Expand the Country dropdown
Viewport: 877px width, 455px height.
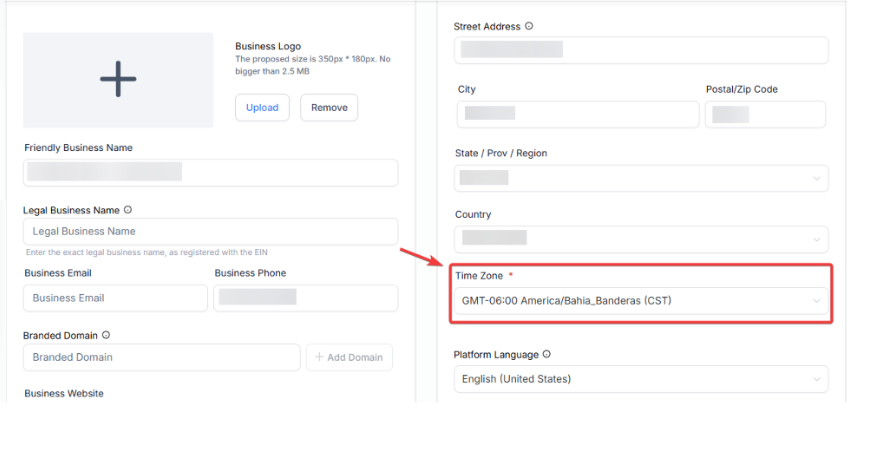click(x=641, y=239)
